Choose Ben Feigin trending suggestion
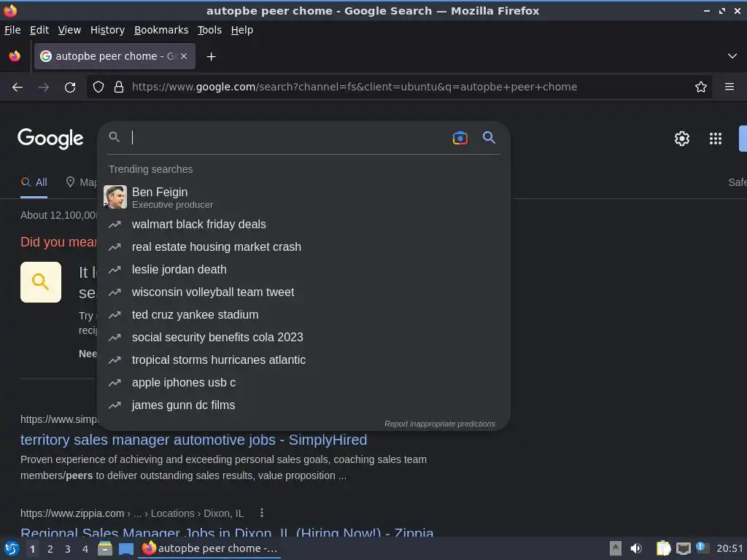Viewport: 747px width, 560px height. pyautogui.click(x=304, y=197)
